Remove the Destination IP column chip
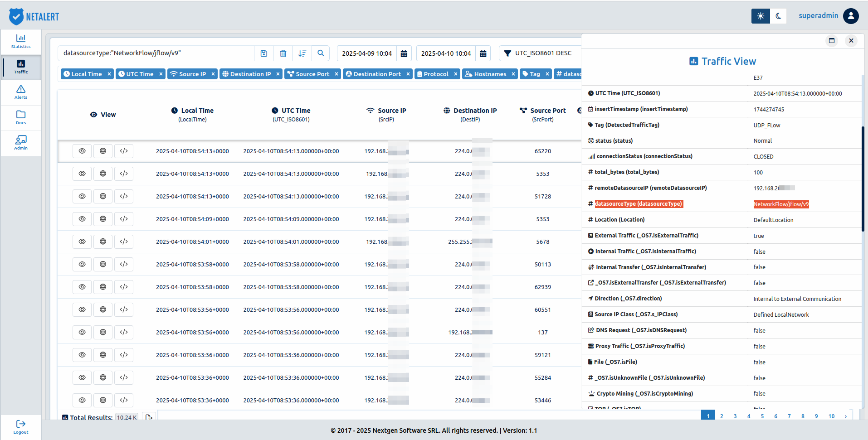The image size is (868, 440). coord(278,74)
